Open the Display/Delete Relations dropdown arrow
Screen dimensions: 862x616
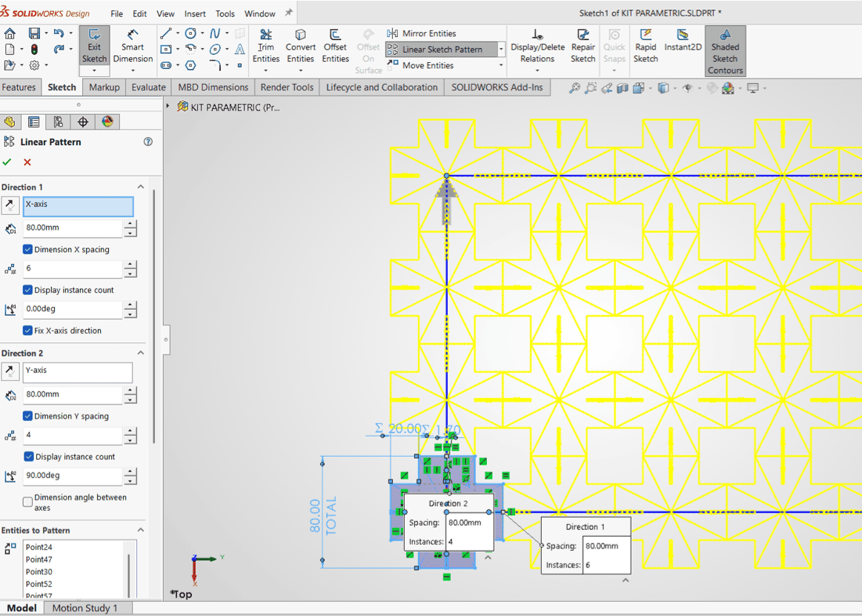click(x=537, y=70)
